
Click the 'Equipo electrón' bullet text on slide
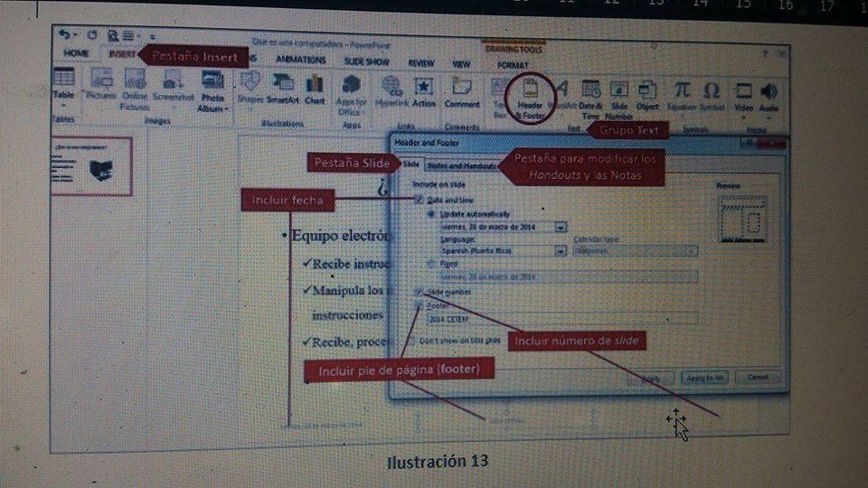[x=341, y=236]
